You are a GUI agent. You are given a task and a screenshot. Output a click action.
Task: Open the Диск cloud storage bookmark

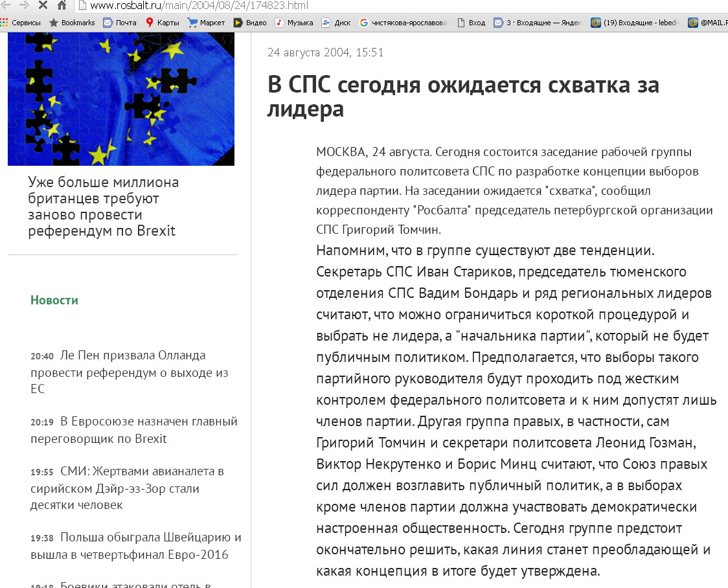pyautogui.click(x=336, y=22)
